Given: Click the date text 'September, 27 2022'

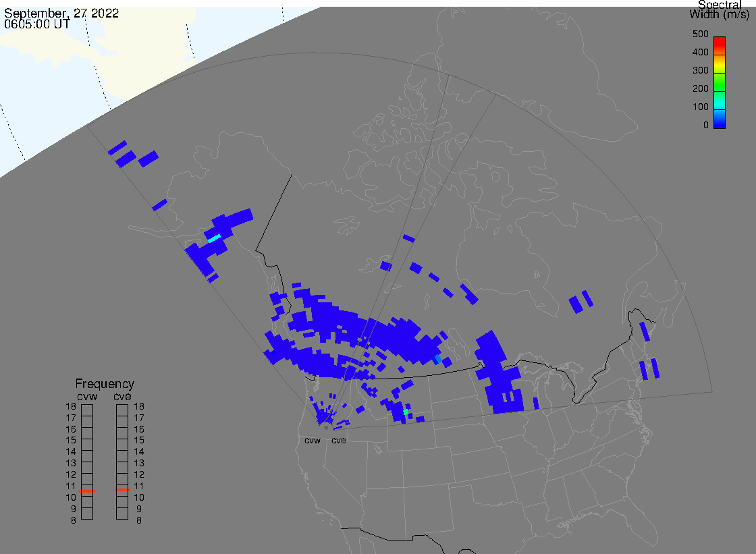Looking at the screenshot, I should (61, 13).
